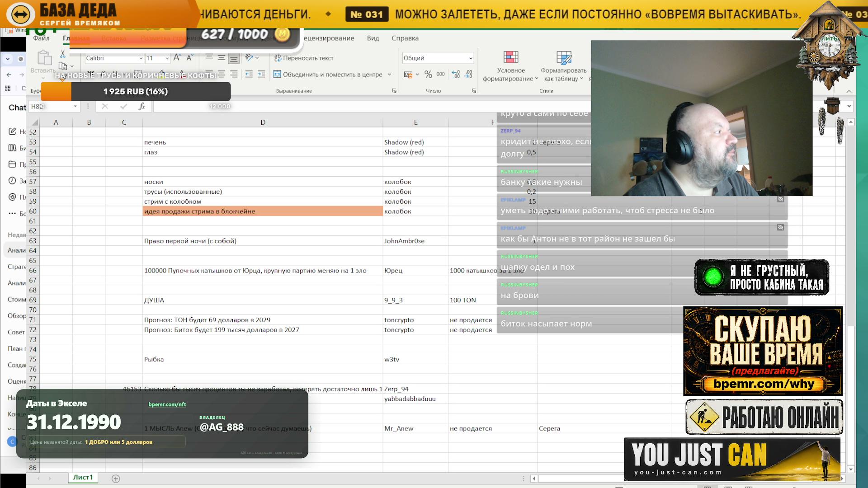
Task: Increase font size with the large A icon
Action: coord(177,58)
